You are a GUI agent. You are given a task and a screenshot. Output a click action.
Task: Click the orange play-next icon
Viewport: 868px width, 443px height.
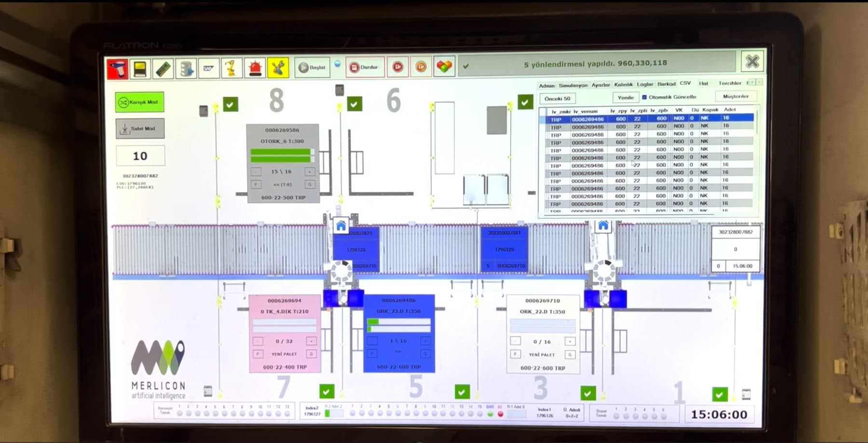click(420, 67)
